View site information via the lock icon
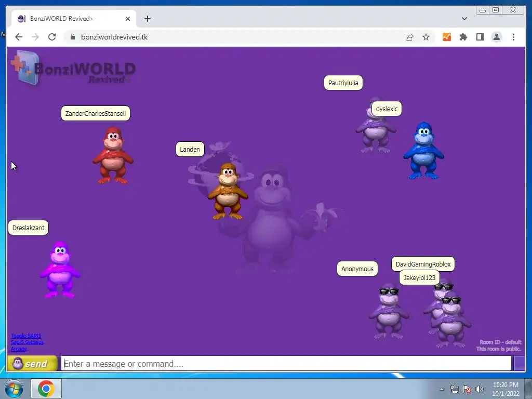The height and width of the screenshot is (399, 532). [73, 37]
